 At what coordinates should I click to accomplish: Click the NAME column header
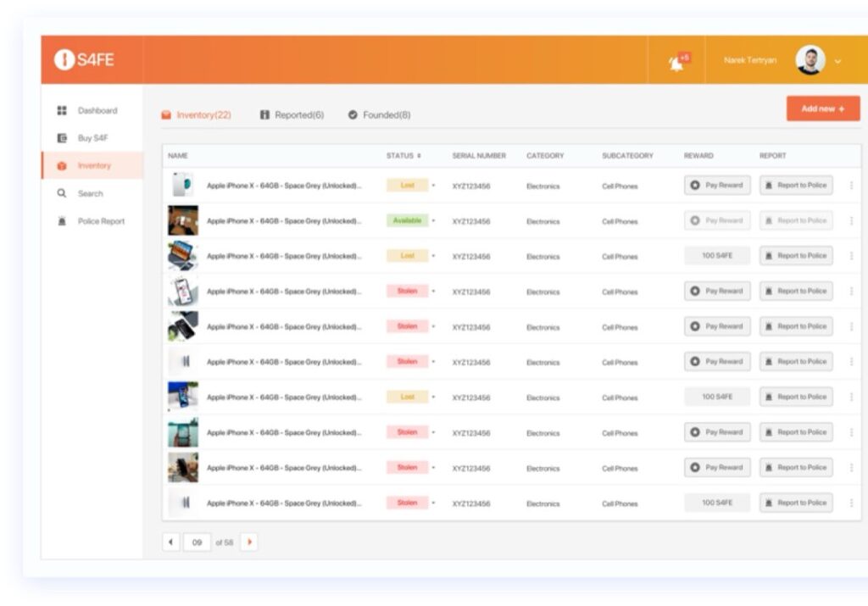tap(178, 155)
